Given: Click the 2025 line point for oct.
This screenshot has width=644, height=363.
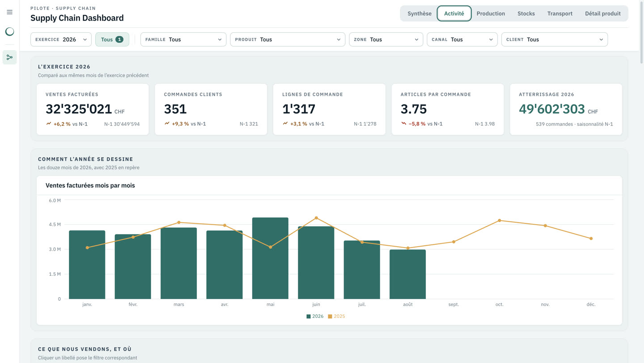Looking at the screenshot, I should [x=500, y=221].
